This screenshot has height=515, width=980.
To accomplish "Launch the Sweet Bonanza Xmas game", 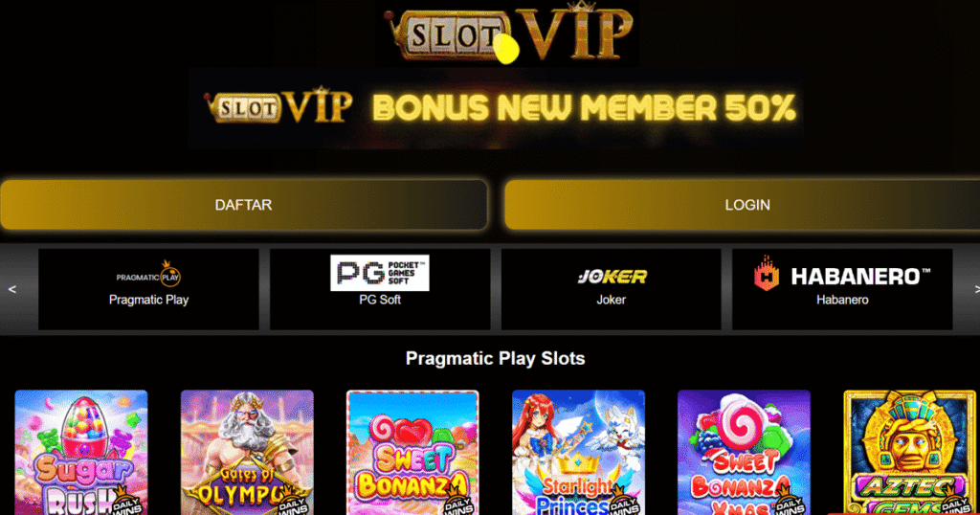I will tap(744, 453).
